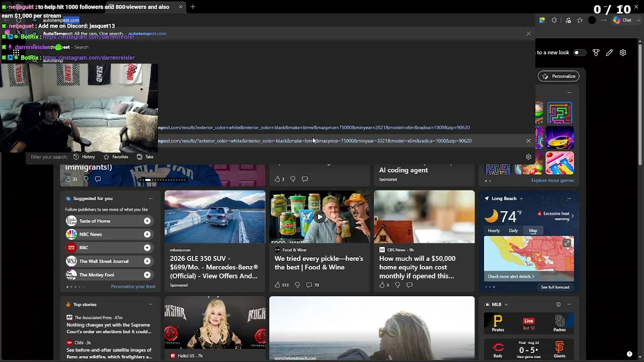
Task: Follow BBC publisher
Action: point(147,247)
